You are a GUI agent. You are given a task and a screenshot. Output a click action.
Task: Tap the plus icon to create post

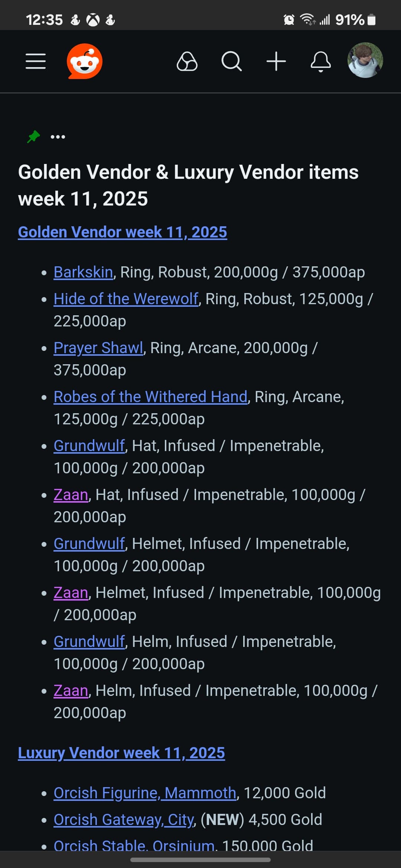[x=276, y=61]
